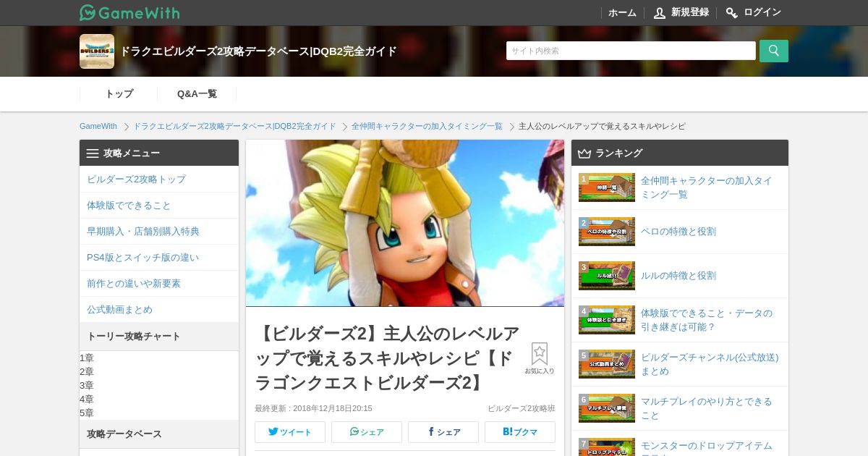
Task: Open ranking 4 thumbnail 体験版と引き継ぎ
Action: [x=607, y=320]
